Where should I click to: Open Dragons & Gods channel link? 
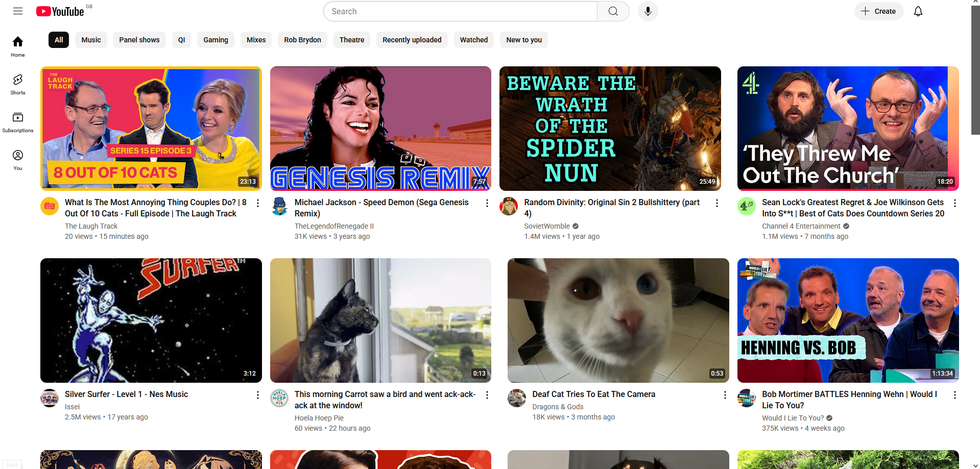click(x=558, y=407)
